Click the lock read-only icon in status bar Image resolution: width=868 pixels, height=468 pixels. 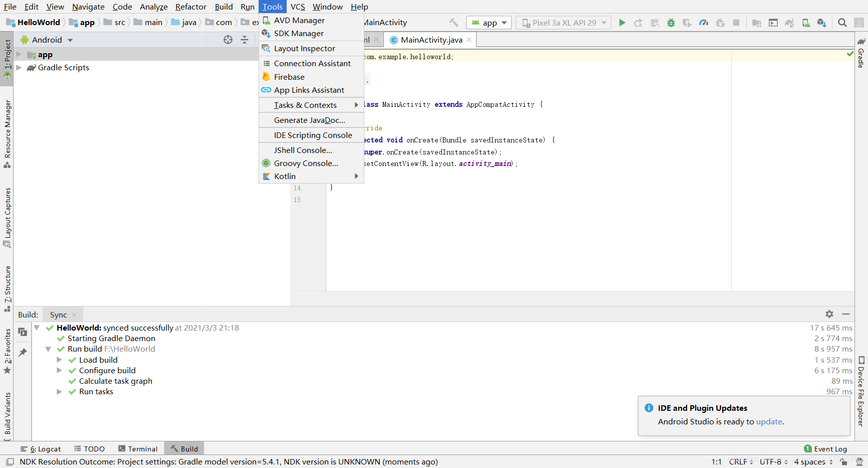coord(844,462)
